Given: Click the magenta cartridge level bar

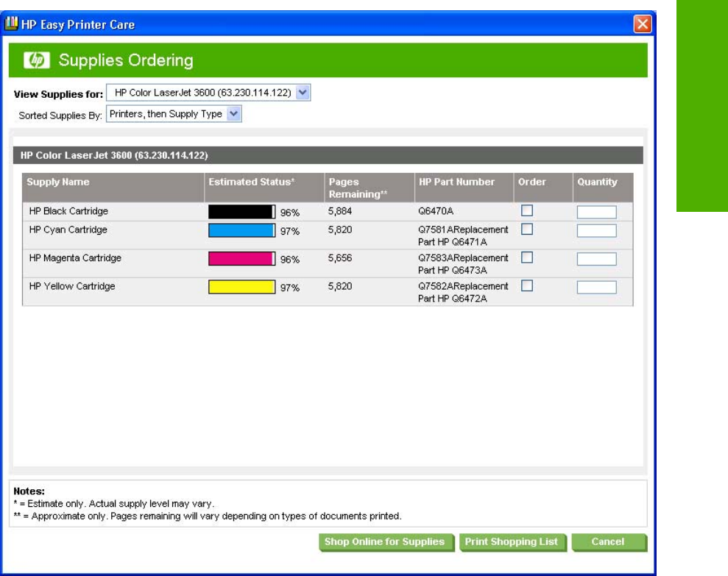Looking at the screenshot, I should coord(242,258).
